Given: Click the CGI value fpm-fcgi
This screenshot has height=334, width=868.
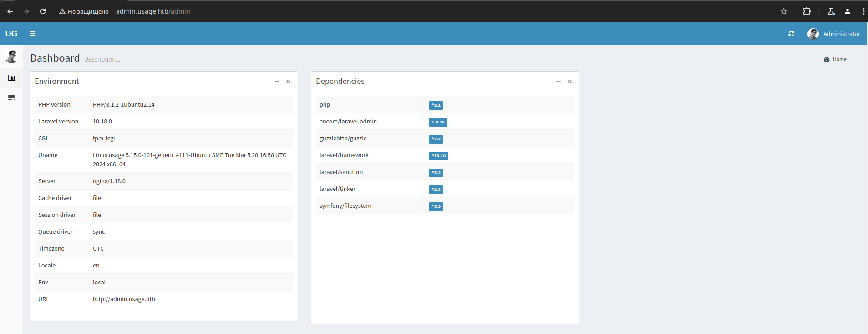Looking at the screenshot, I should [x=104, y=138].
